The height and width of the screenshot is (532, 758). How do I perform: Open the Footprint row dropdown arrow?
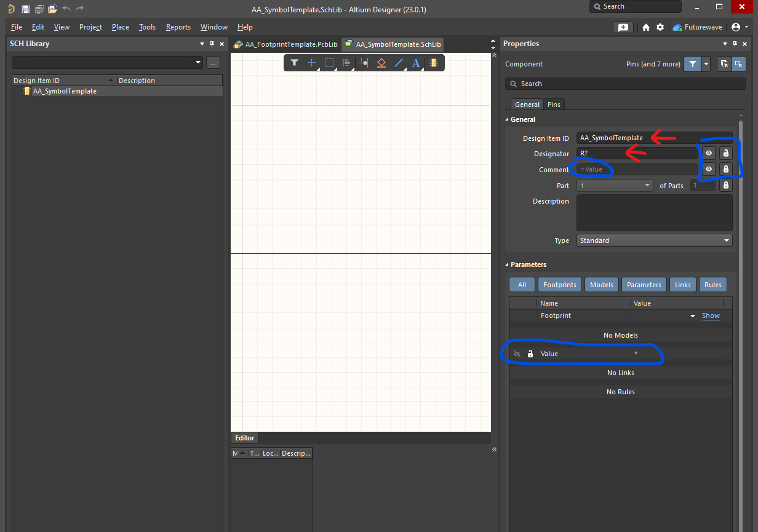pos(693,316)
